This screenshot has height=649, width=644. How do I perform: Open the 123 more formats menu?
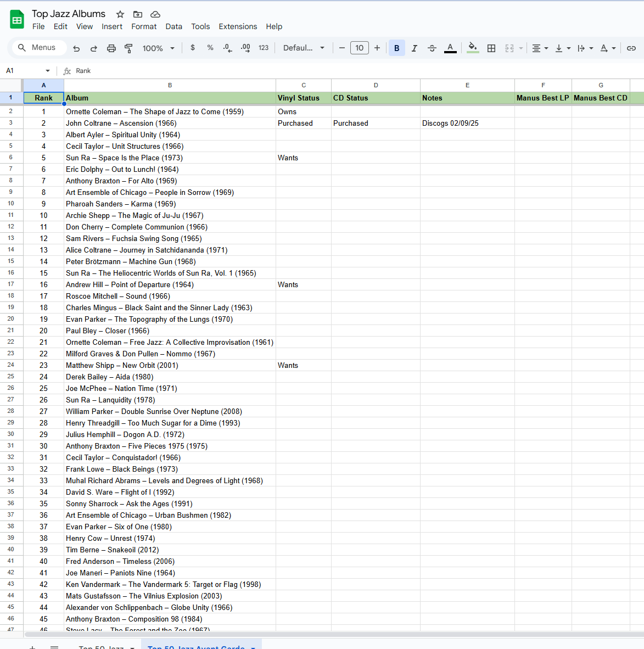coord(264,48)
